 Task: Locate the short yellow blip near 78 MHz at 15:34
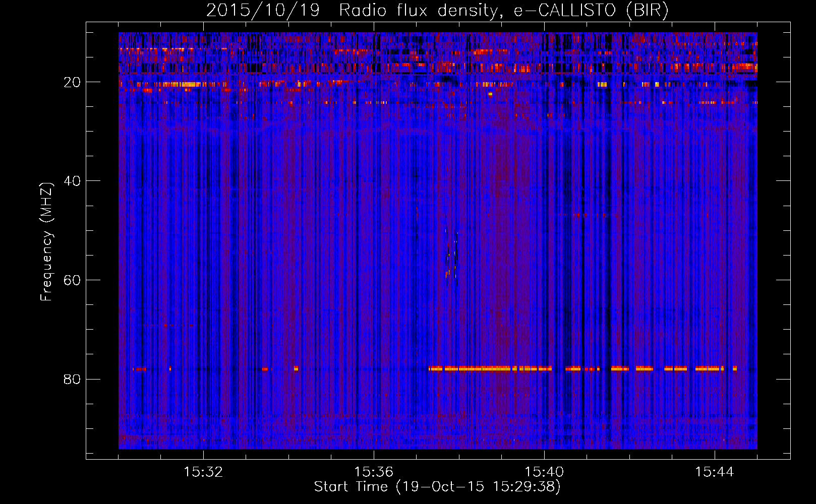point(296,369)
